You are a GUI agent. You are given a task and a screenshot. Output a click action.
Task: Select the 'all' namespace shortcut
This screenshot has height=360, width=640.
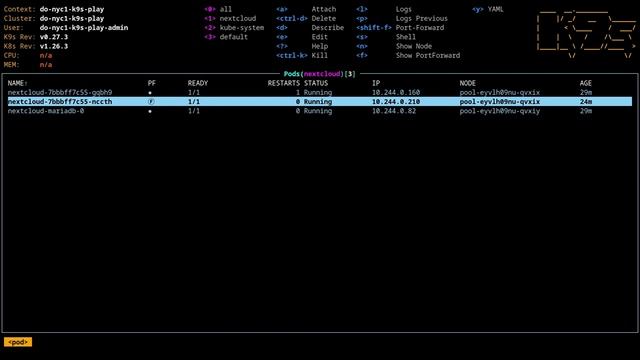click(218, 9)
